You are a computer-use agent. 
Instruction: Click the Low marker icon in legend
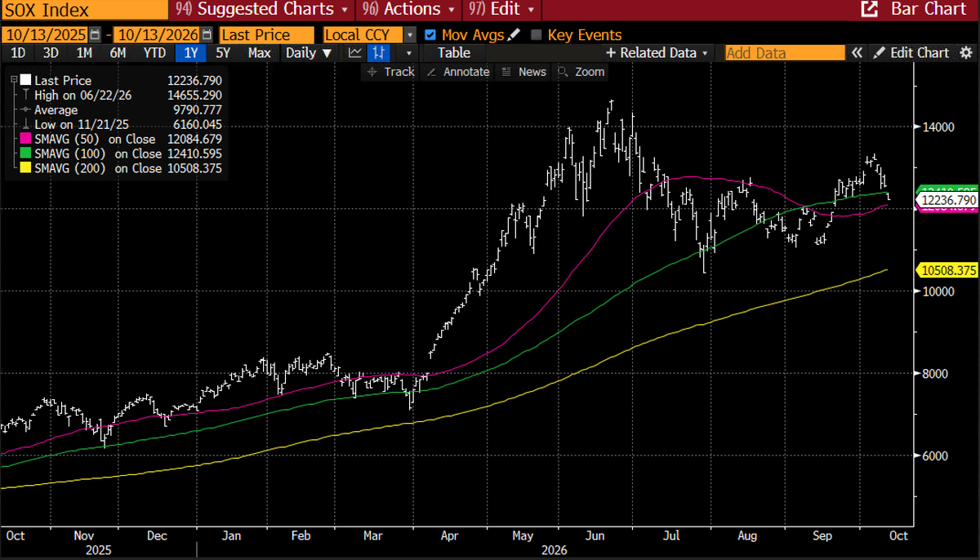(x=26, y=125)
